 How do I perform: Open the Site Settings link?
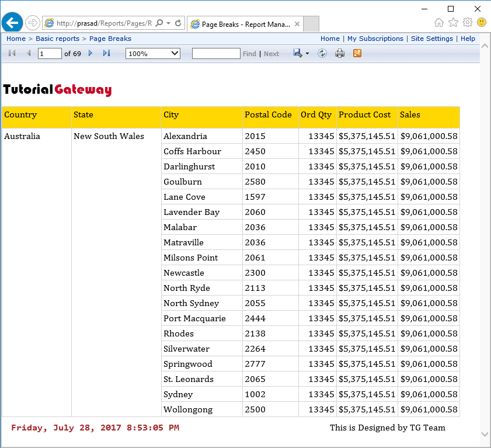coord(431,39)
